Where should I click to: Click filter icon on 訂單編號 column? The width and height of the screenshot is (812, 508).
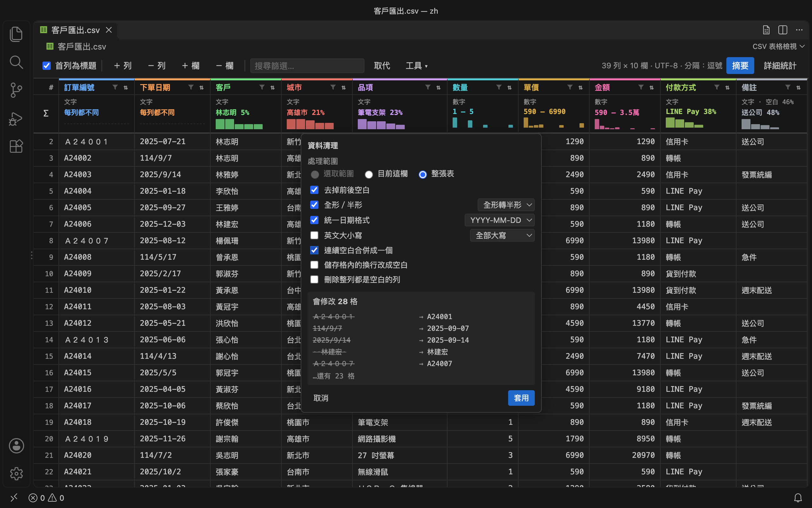click(x=115, y=87)
